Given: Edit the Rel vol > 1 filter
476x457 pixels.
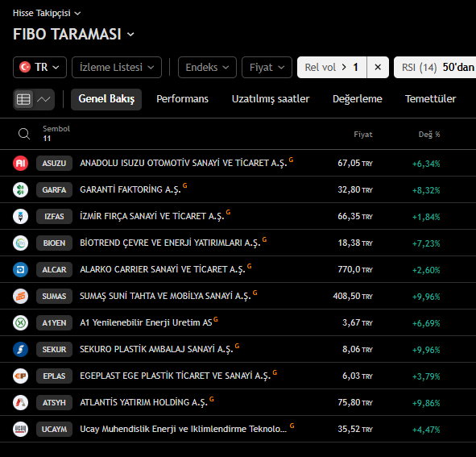Looking at the screenshot, I should (332, 67).
